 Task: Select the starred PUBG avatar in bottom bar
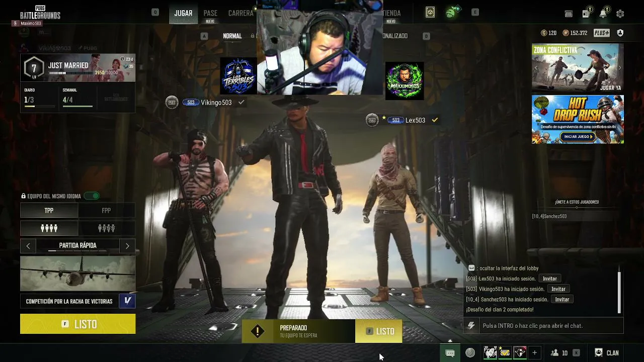click(505, 353)
